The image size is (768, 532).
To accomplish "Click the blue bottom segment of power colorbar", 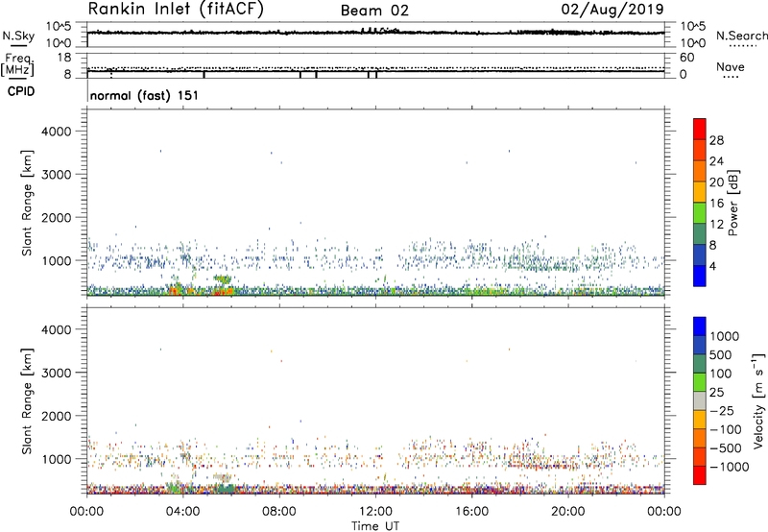I will click(x=700, y=276).
